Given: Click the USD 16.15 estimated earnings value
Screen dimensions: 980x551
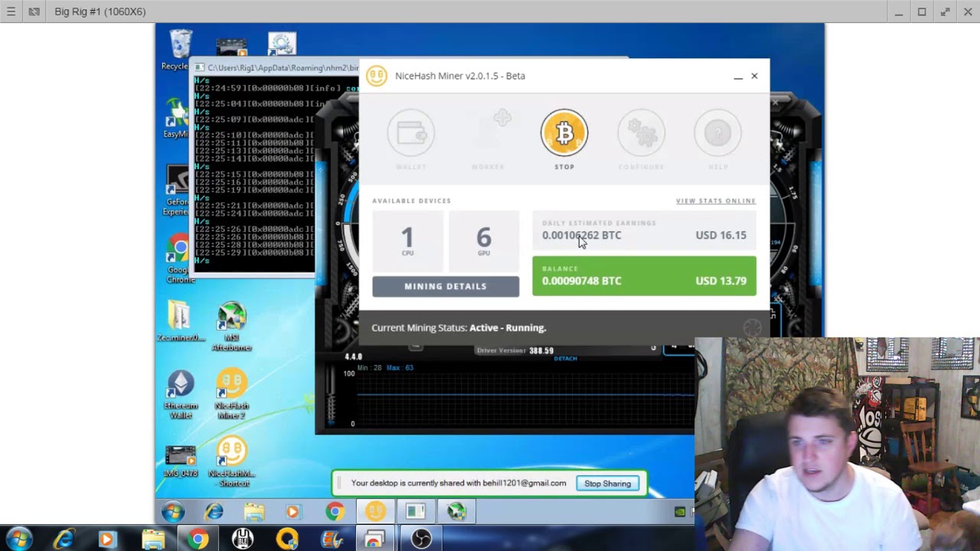Looking at the screenshot, I should coord(720,235).
